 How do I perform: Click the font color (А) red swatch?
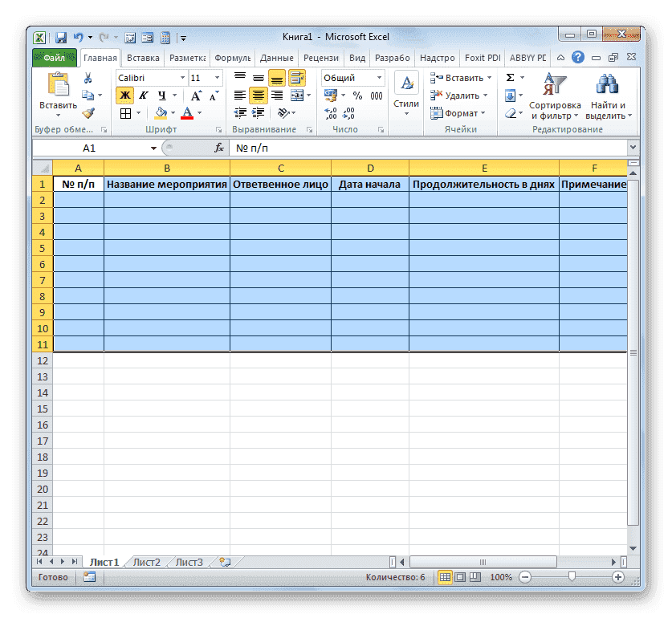(187, 113)
